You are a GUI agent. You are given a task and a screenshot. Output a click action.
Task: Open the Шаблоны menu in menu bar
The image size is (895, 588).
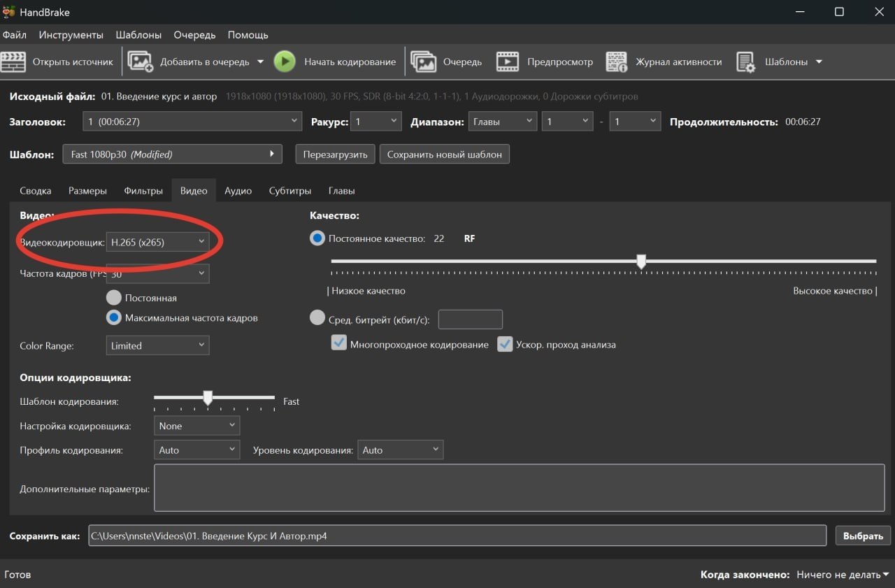[x=138, y=35]
